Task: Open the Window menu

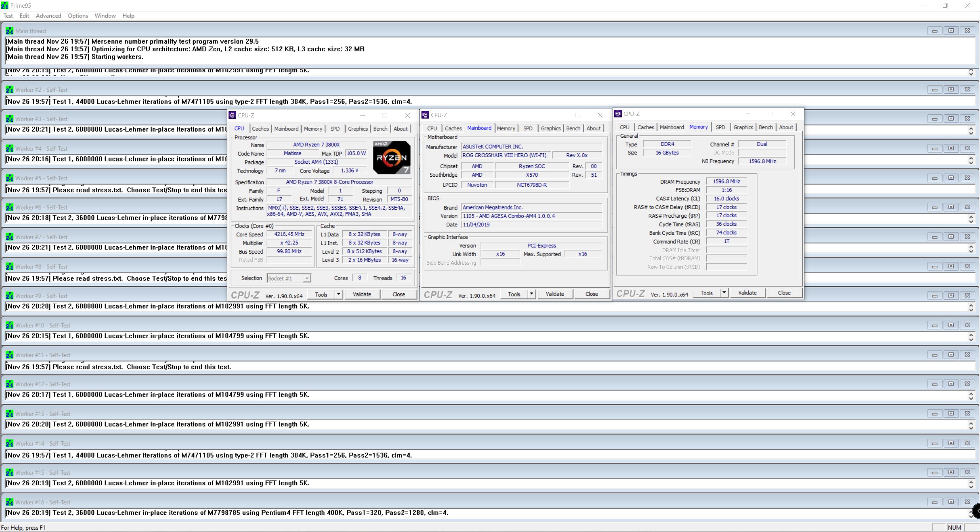Action: pyautogui.click(x=105, y=16)
